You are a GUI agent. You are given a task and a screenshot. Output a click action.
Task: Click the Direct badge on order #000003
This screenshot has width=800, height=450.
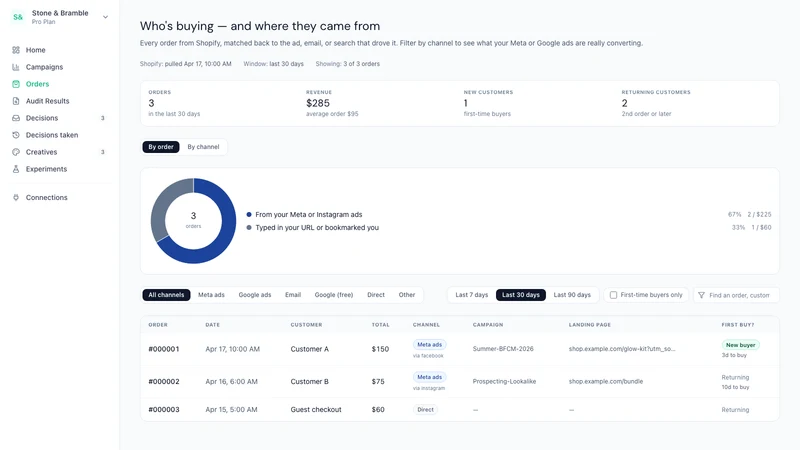(x=426, y=410)
